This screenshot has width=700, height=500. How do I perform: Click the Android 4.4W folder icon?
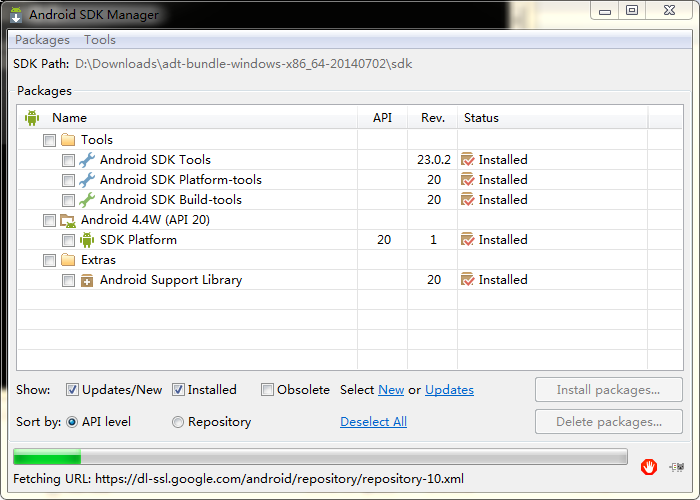[67, 220]
